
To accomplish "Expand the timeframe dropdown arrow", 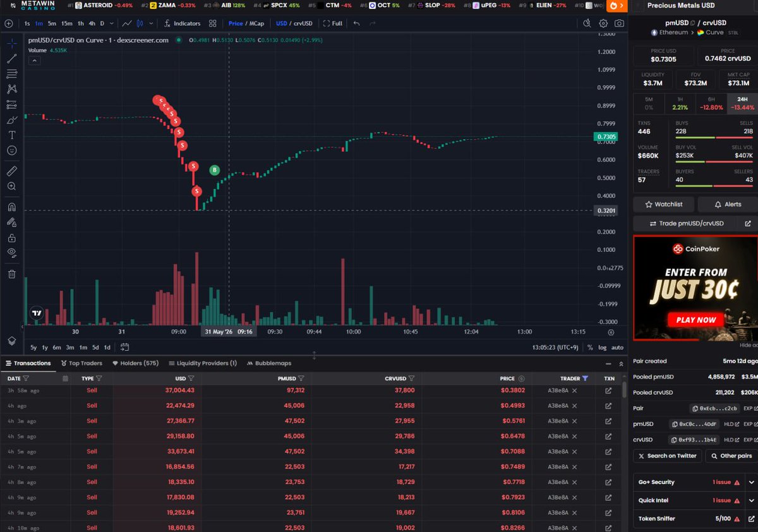I will (x=111, y=23).
